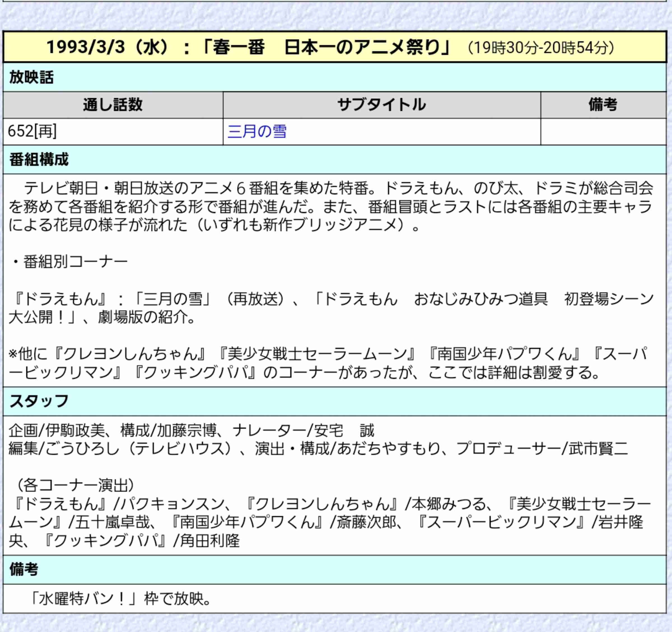Click the 通し話数 column header
672x632 pixels.
click(113, 105)
